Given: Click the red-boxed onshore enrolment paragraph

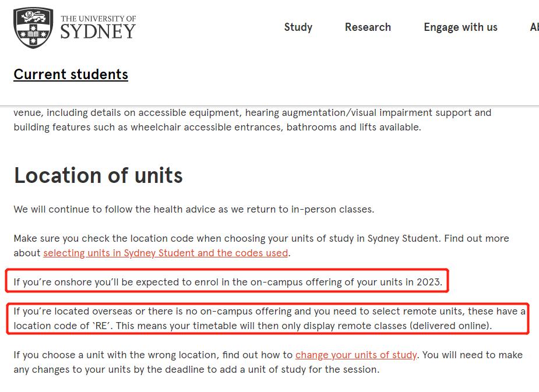Looking at the screenshot, I should pyautogui.click(x=228, y=282).
